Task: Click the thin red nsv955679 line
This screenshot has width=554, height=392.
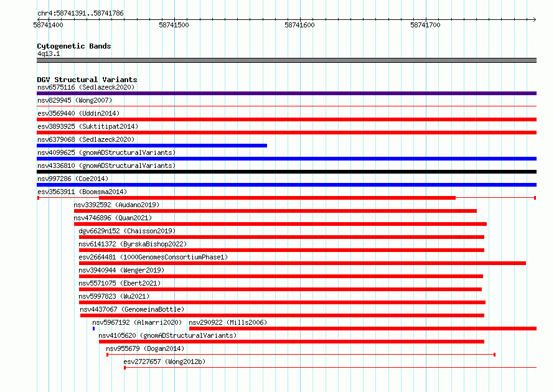Action: click(x=301, y=355)
